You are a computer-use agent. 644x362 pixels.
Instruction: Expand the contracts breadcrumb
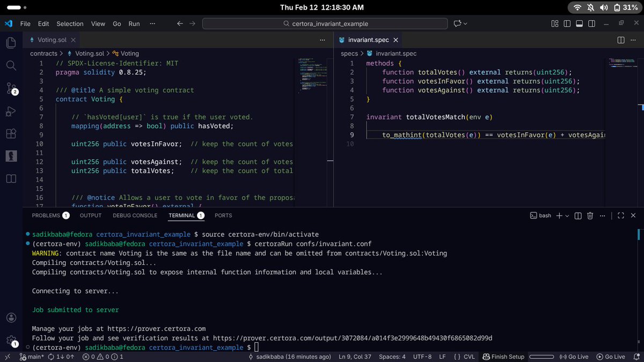tap(43, 53)
